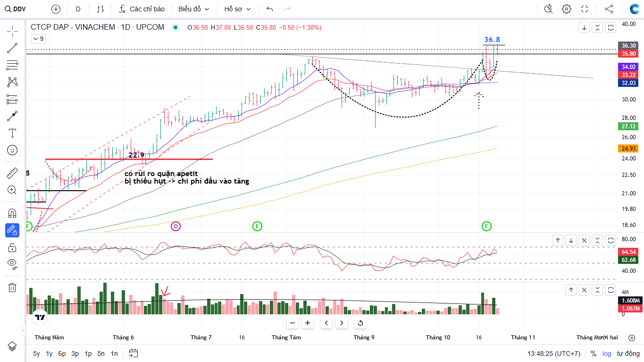Hide all drawings with eye icon
Viewport: 644px width, 362px height.
pyautogui.click(x=12, y=263)
